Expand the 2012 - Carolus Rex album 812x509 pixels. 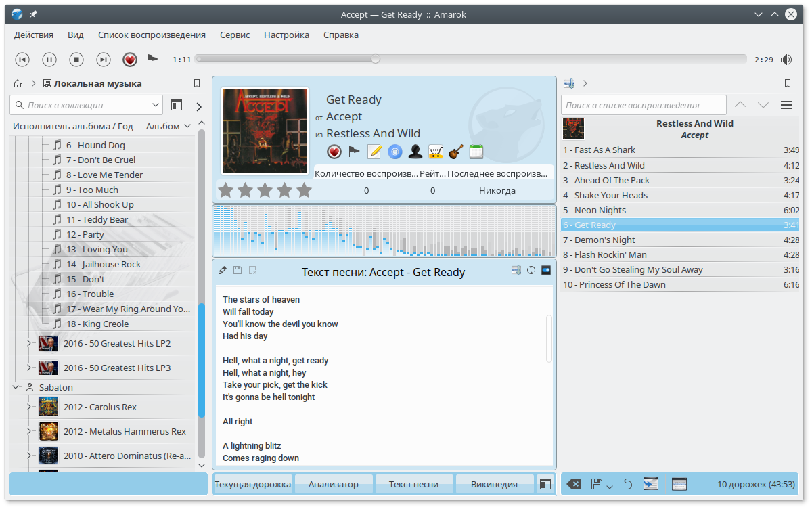[28, 407]
